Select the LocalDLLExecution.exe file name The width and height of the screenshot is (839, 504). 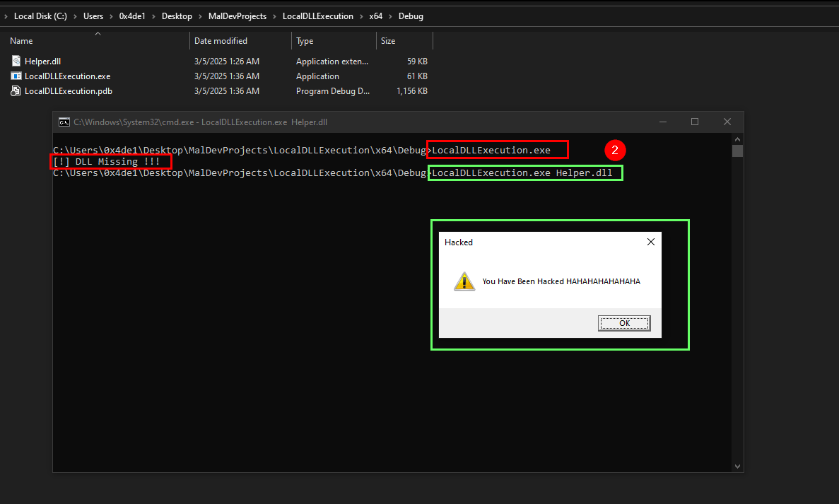[67, 76]
